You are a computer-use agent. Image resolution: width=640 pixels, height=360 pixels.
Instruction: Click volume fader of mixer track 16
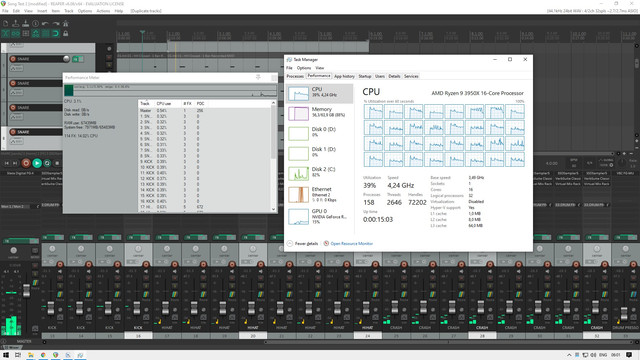[x=137, y=308]
